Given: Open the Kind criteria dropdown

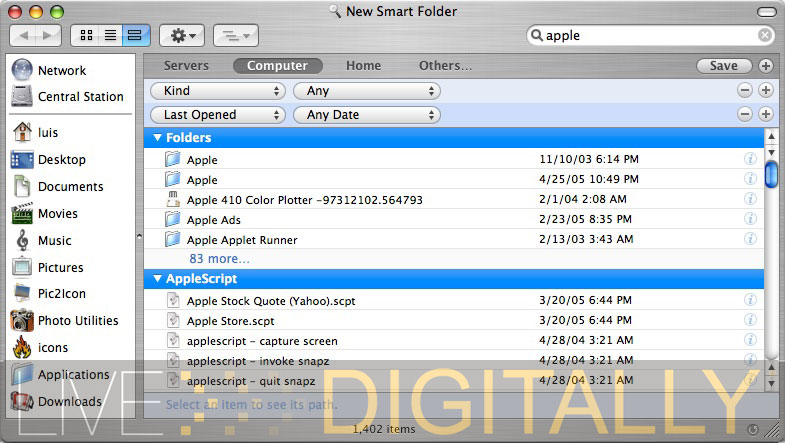Looking at the screenshot, I should (217, 90).
